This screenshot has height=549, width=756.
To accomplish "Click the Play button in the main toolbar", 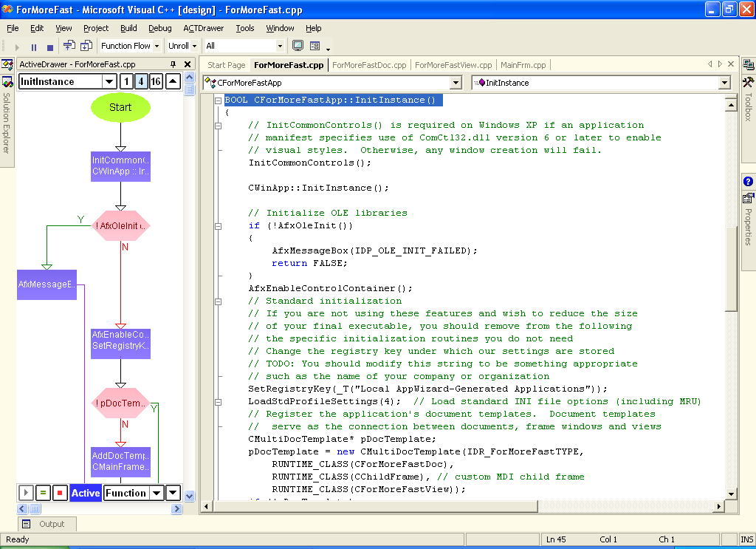I will tap(18, 47).
